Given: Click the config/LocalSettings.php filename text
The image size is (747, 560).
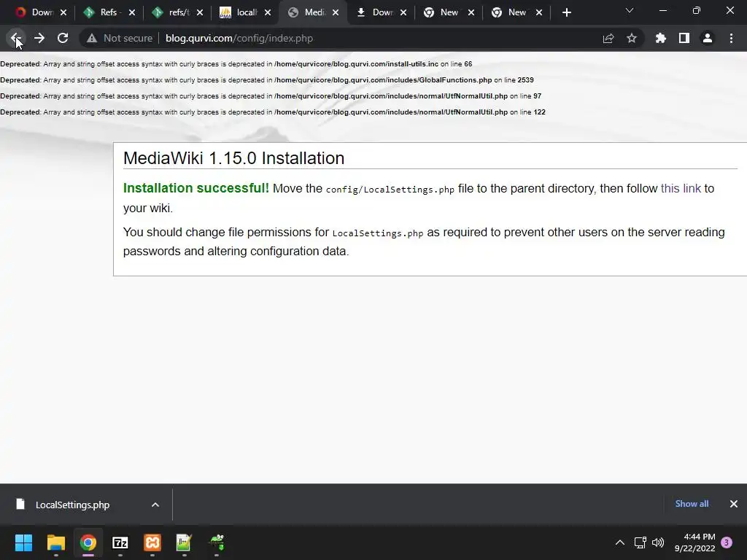Looking at the screenshot, I should (x=390, y=190).
